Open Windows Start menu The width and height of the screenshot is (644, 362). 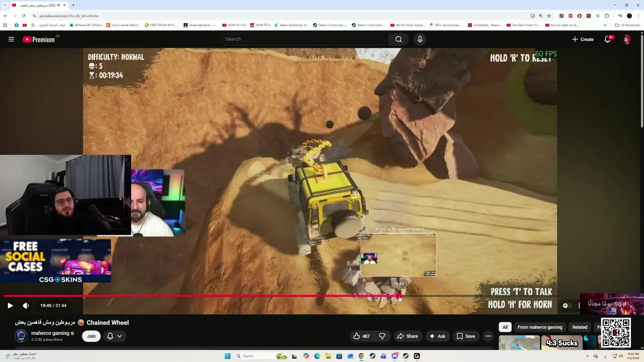click(227, 356)
